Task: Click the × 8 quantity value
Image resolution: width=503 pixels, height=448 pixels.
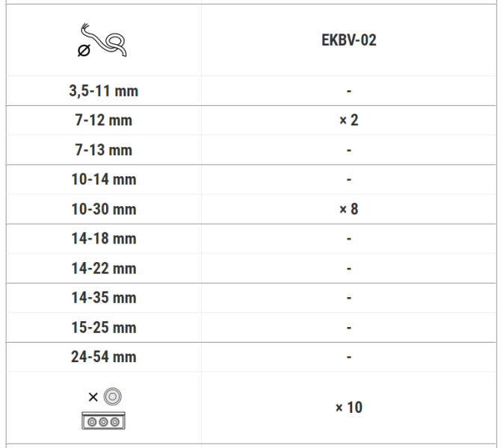Action: (x=348, y=209)
